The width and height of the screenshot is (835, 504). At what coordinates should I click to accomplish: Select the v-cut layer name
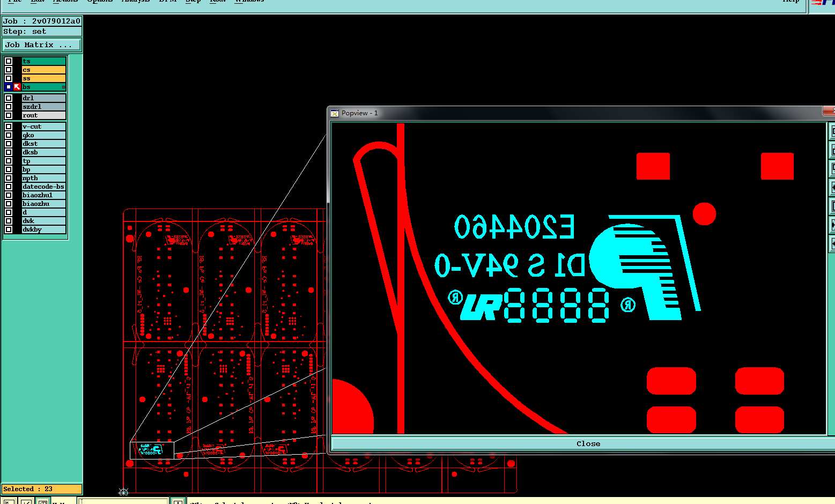click(43, 127)
